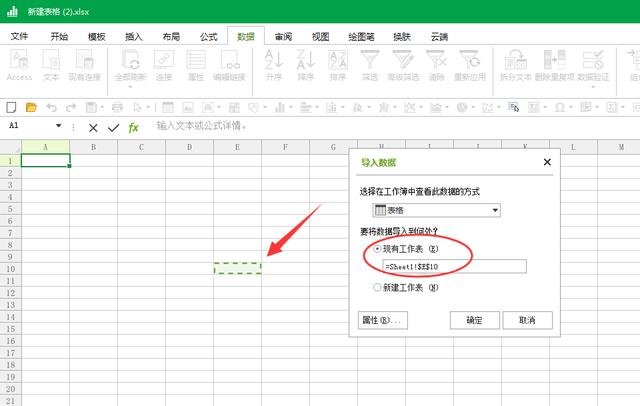
Task: Confirm formula entry with checkmark icon
Action: (x=113, y=128)
